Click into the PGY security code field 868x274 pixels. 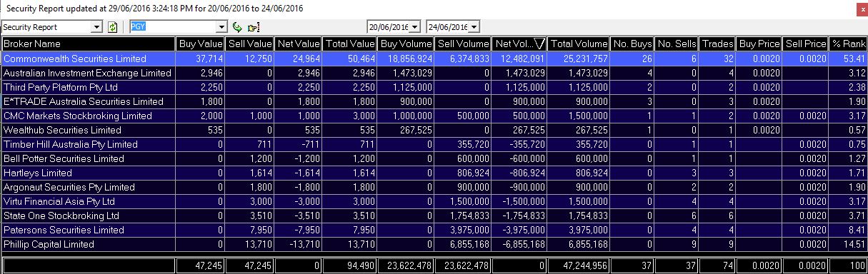[x=174, y=27]
